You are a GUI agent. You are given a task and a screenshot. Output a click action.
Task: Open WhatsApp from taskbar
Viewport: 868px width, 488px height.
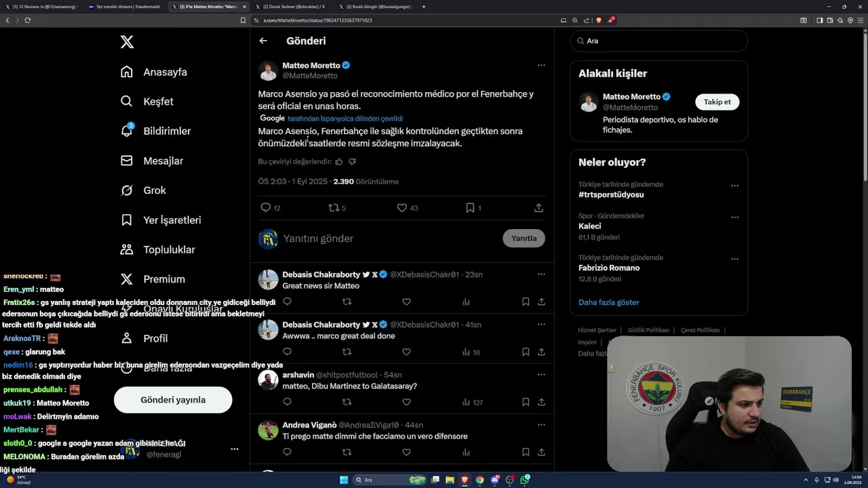click(x=525, y=480)
